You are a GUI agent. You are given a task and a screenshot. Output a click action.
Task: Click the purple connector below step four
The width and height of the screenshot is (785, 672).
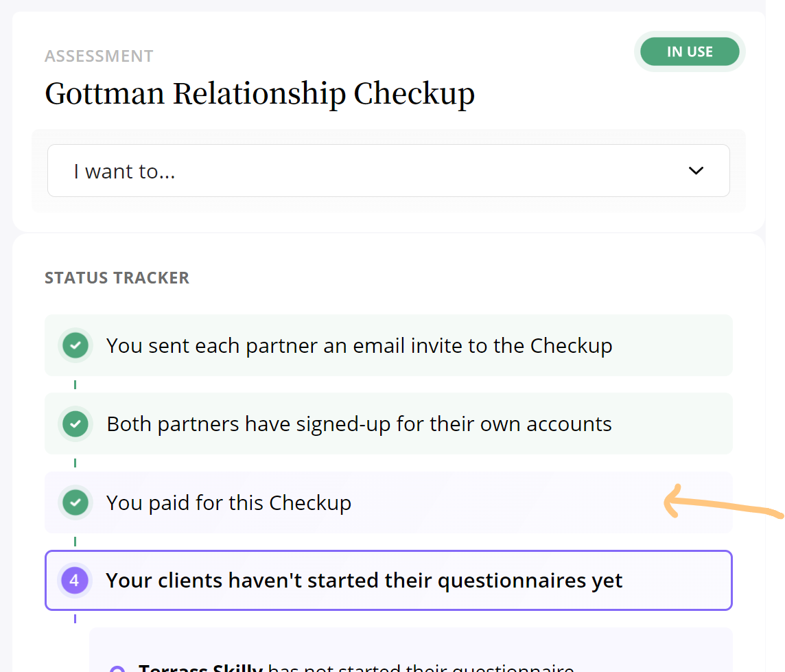[75, 618]
